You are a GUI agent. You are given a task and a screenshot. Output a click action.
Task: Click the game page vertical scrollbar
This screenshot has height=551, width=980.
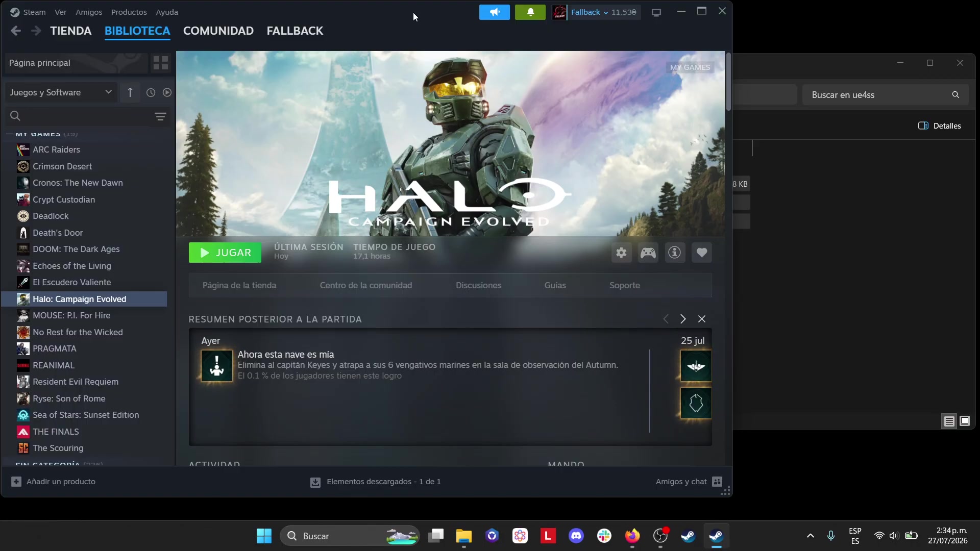(x=728, y=82)
